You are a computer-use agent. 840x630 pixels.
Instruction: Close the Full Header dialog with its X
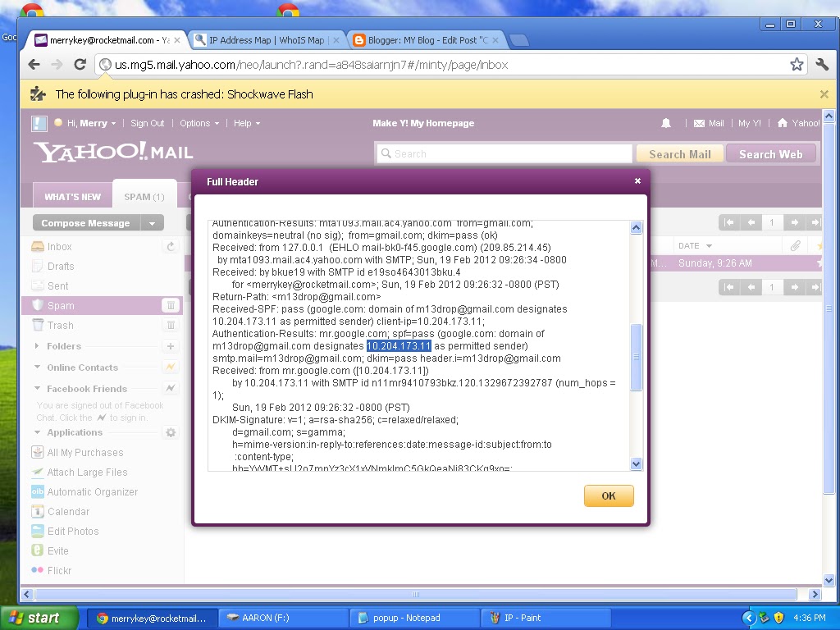[637, 181]
